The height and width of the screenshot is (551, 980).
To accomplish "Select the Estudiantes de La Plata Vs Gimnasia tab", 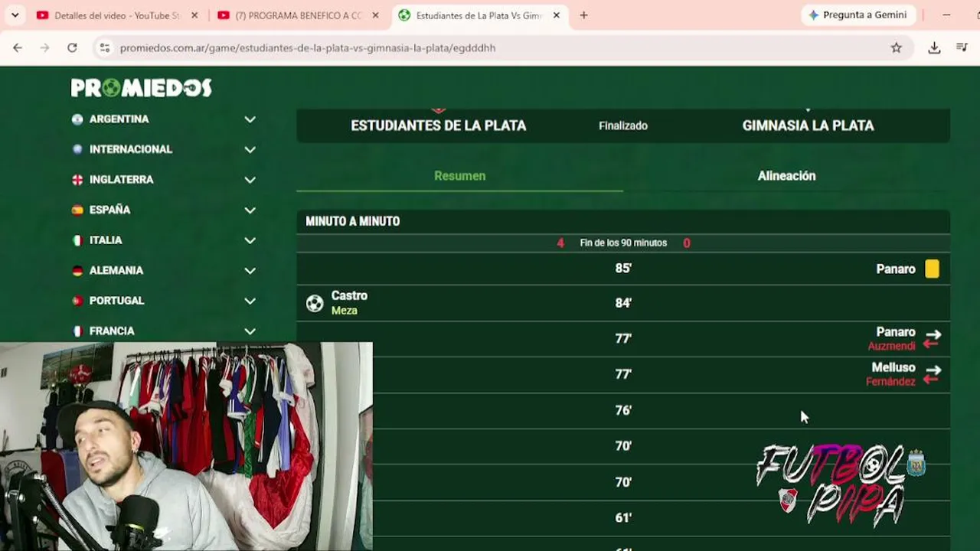I will click(479, 15).
